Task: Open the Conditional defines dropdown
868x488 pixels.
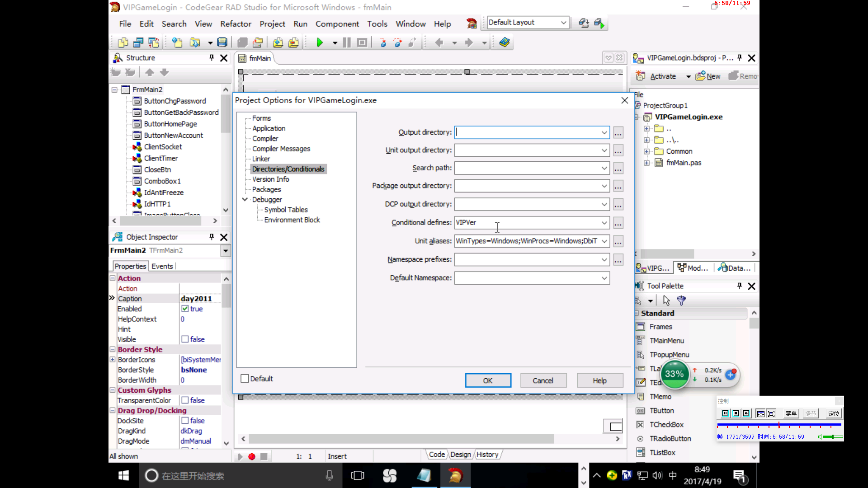Action: (604, 223)
